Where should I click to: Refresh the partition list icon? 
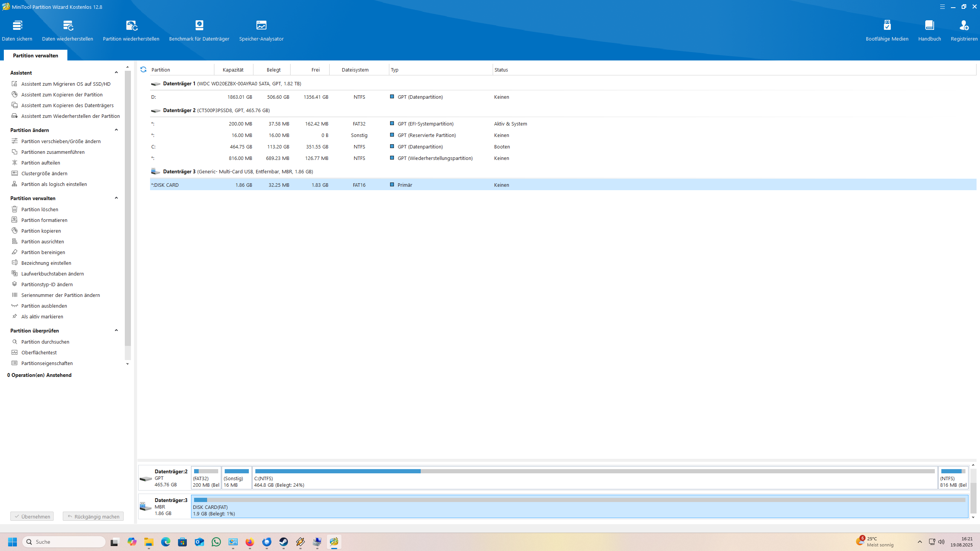[143, 70]
